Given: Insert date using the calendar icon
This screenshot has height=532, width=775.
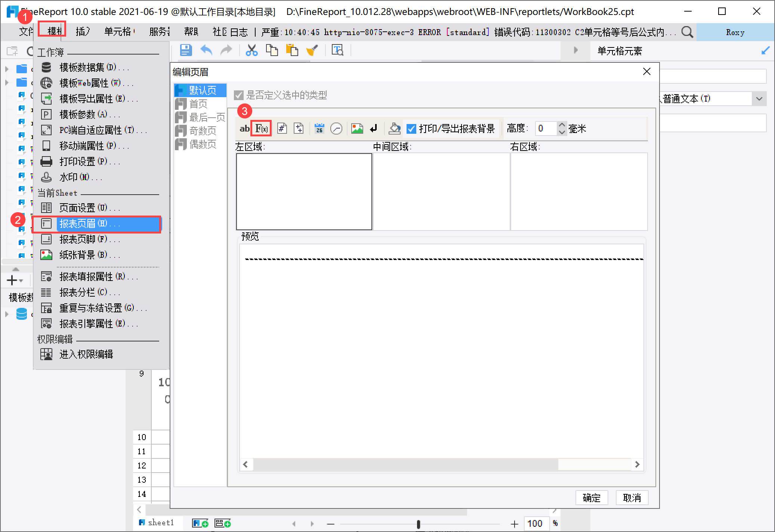Looking at the screenshot, I should tap(319, 129).
